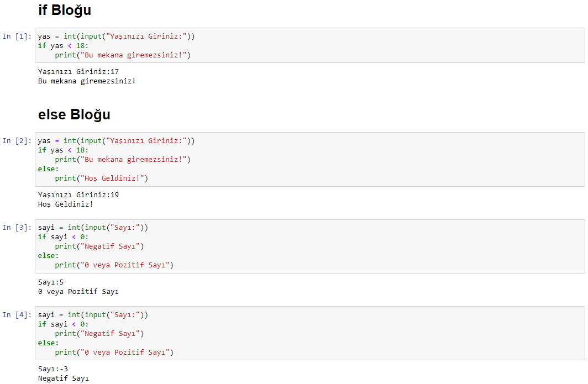588x384 pixels.
Task: Place cursor on 'if yas < 18:' in first cell
Action: coord(64,46)
